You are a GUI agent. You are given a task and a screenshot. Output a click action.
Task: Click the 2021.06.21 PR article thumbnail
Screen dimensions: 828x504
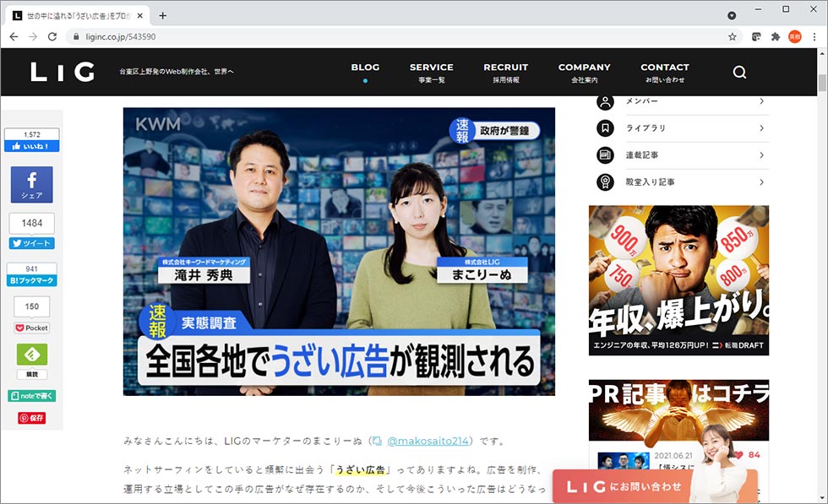click(x=624, y=461)
